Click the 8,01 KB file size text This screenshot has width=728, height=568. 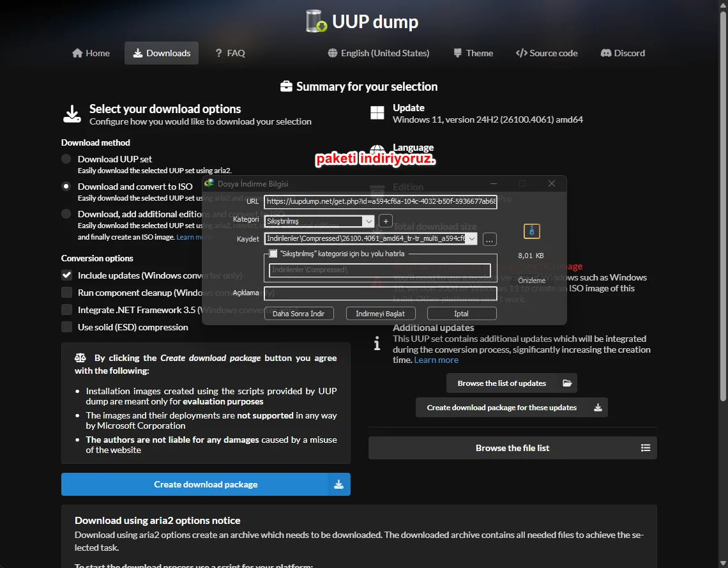[x=531, y=256]
